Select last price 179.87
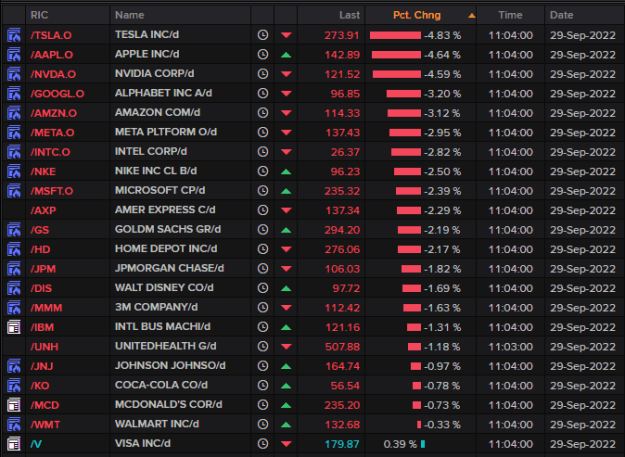 coord(342,444)
